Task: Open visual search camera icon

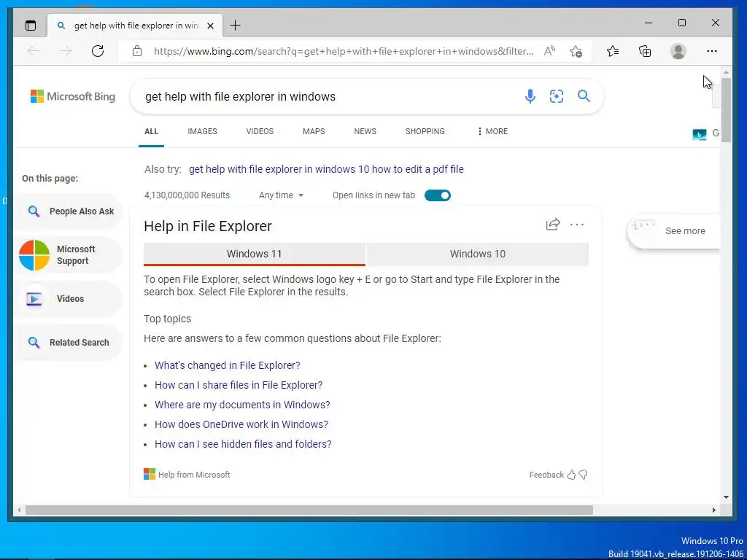Action: (557, 96)
